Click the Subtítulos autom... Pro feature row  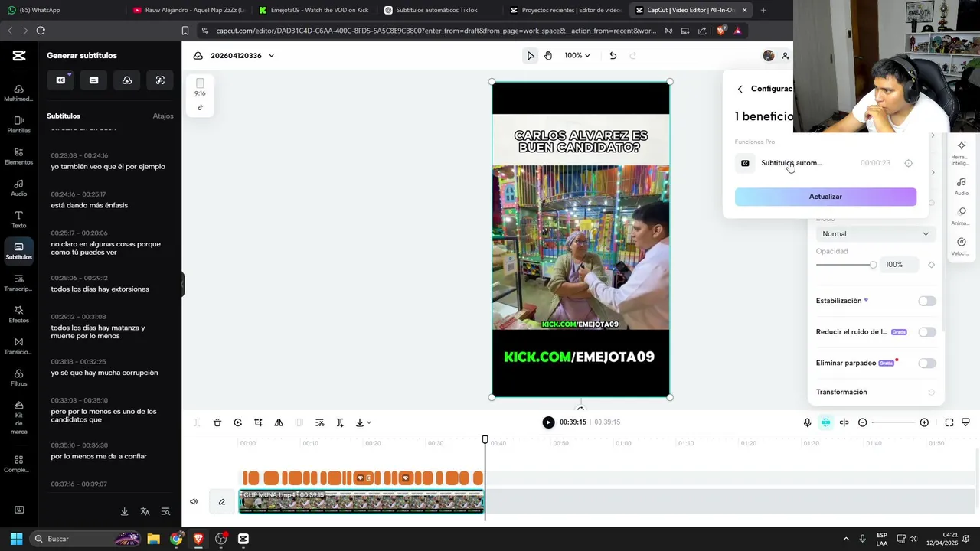pyautogui.click(x=825, y=163)
